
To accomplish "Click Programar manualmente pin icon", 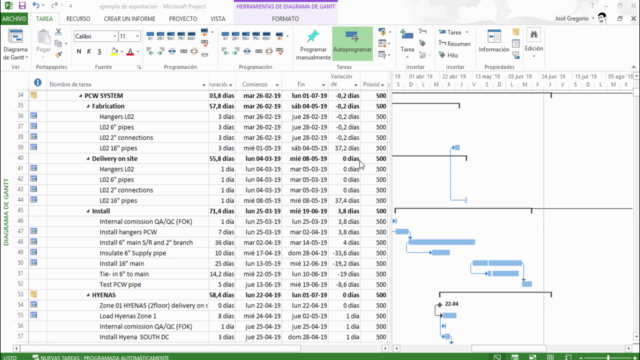I will click(313, 44).
